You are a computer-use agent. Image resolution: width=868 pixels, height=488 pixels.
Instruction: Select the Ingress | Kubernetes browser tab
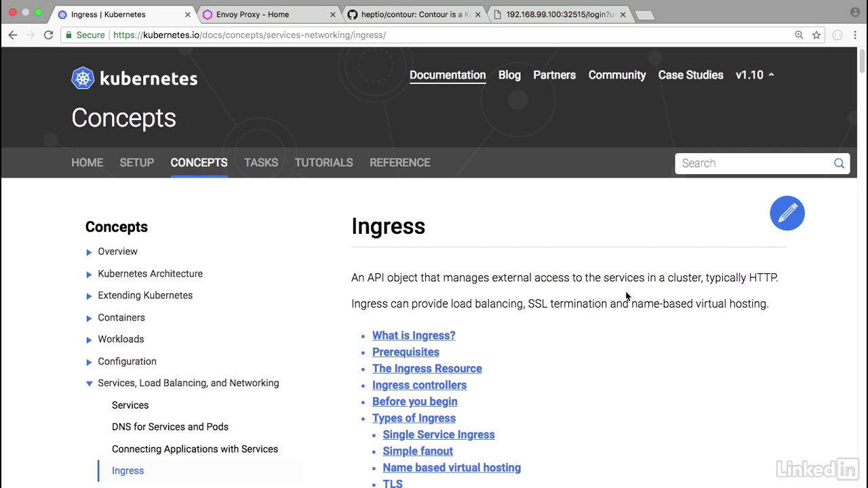[123, 14]
